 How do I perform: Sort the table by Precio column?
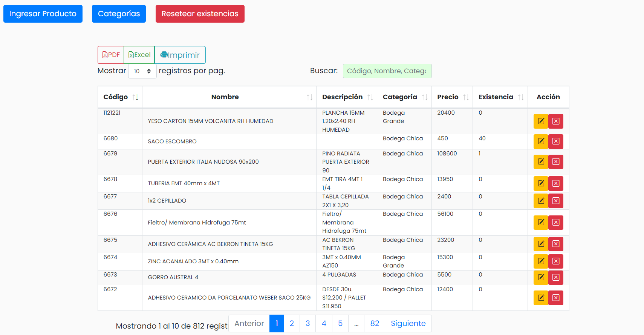(452, 97)
